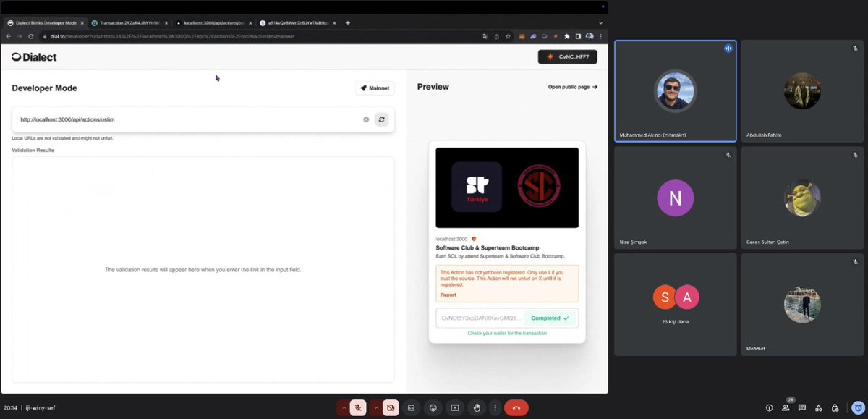Screen dimensions: 868x419
Task: Click the blue timer icon at bottom right
Action: pos(857,407)
